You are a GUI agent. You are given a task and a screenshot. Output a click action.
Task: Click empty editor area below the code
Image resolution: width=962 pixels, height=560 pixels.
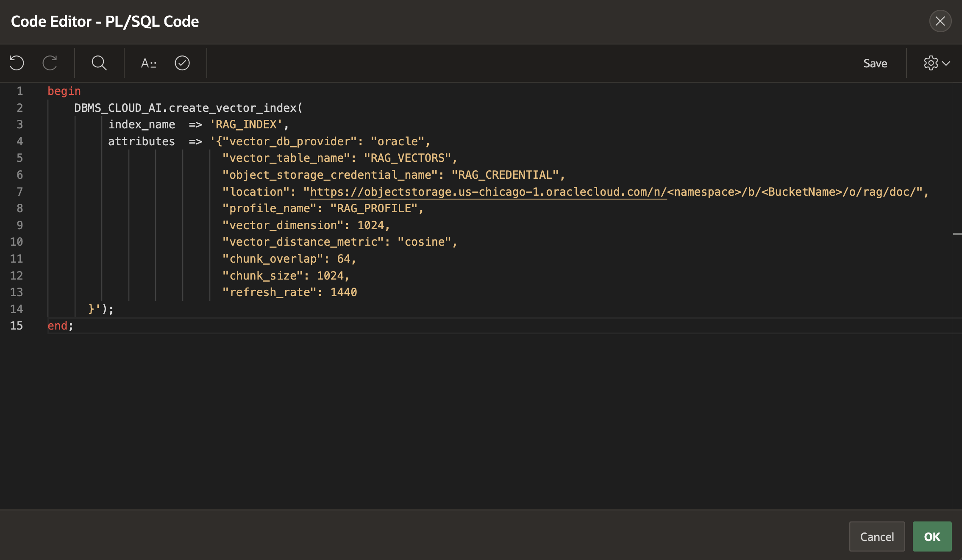466,424
